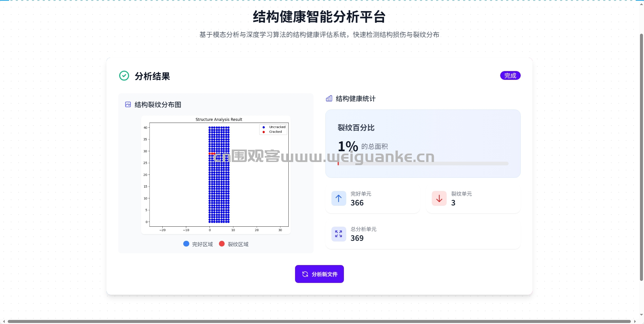Click the red cracked points in the plot

pyautogui.click(x=212, y=154)
